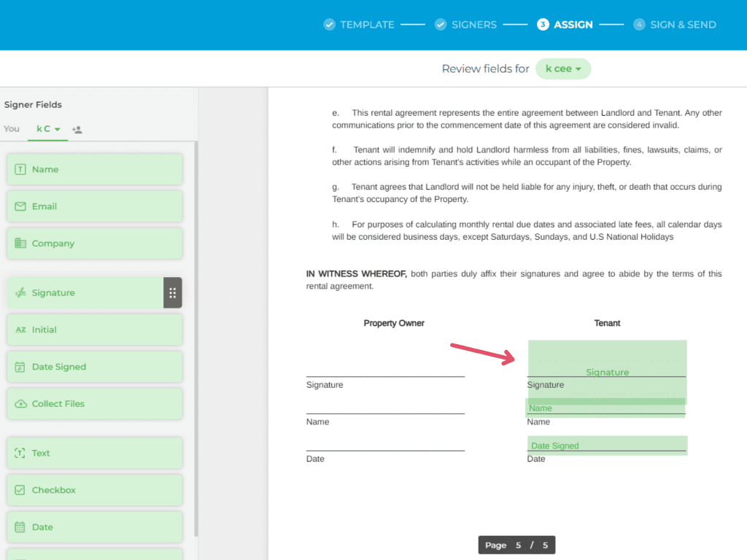The height and width of the screenshot is (560, 747).
Task: Grab the Signature field drag handle
Action: pos(172,293)
